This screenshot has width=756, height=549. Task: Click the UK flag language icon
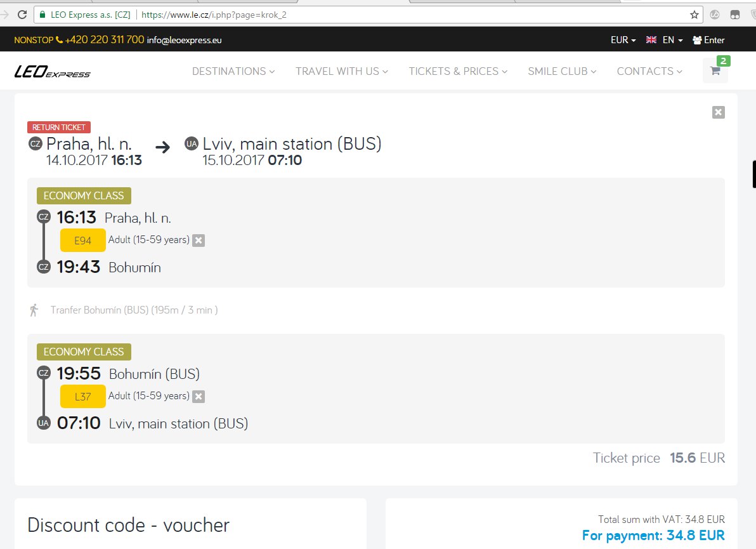[651, 40]
